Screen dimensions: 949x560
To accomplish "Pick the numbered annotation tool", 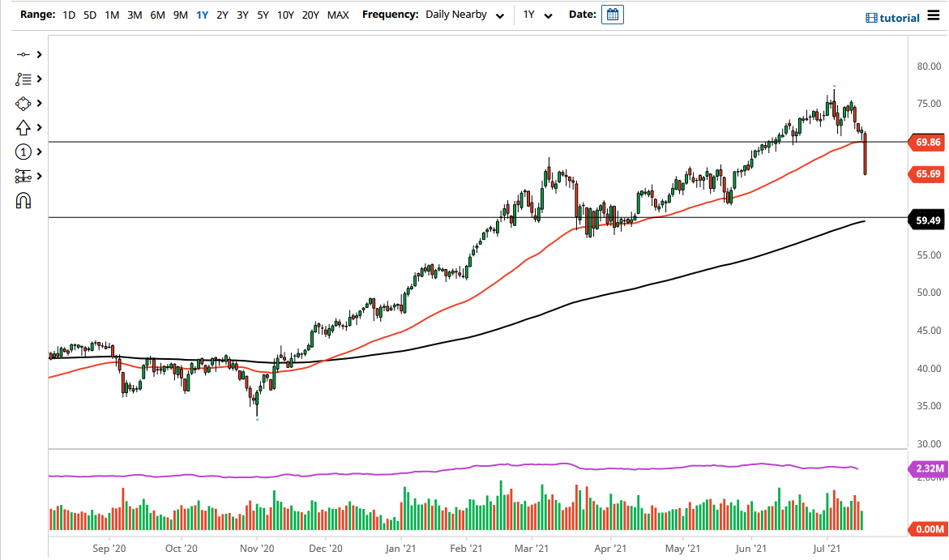I will click(24, 151).
